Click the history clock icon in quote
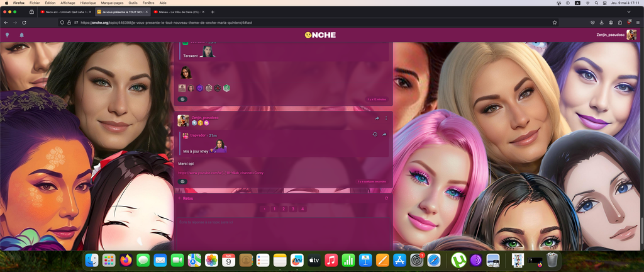The image size is (644, 272). (x=375, y=134)
